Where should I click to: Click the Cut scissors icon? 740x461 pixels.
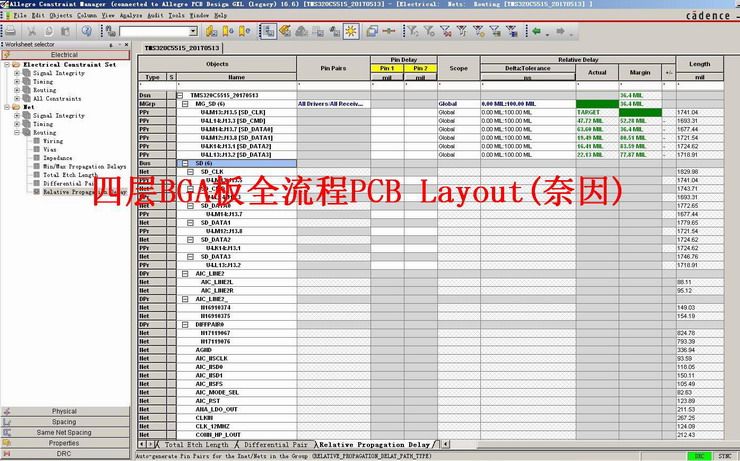(x=32, y=32)
